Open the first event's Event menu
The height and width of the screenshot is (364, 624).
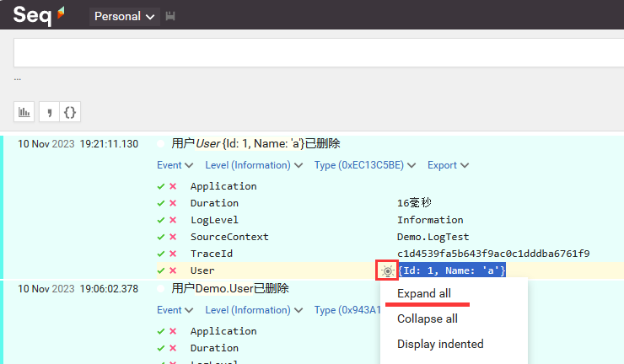point(175,165)
